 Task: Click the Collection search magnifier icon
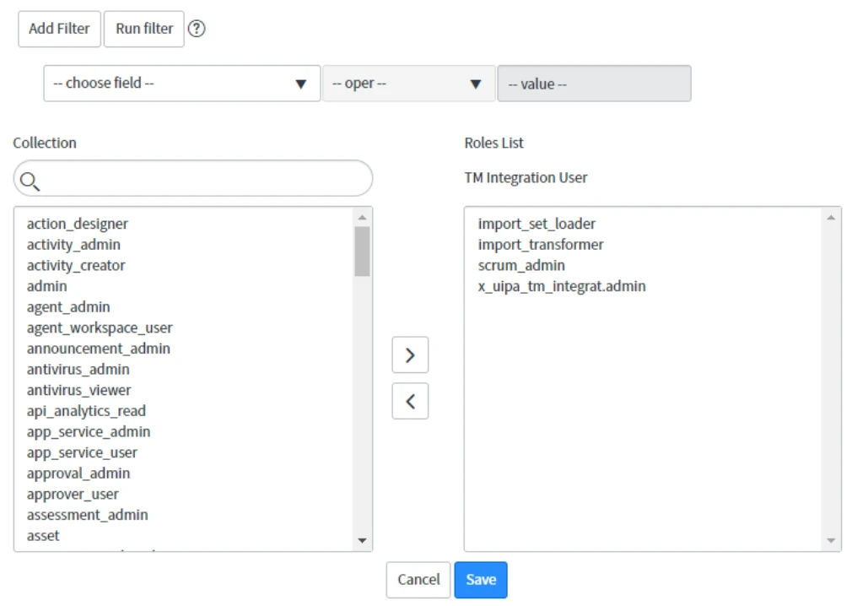coord(30,181)
